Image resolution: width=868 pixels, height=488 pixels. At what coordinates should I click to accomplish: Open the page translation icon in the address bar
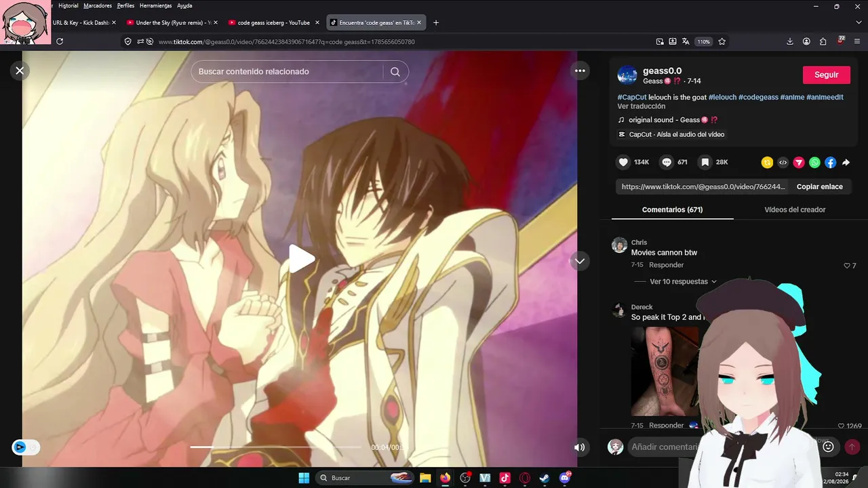click(x=686, y=41)
